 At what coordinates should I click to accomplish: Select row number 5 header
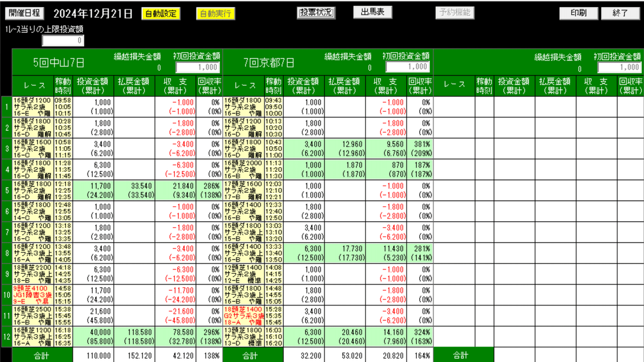6,190
